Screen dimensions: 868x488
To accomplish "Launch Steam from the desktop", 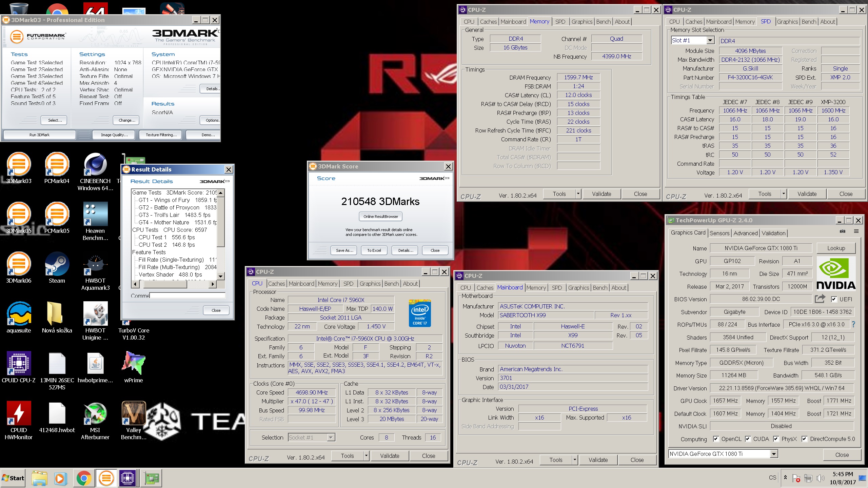I will tap(57, 267).
